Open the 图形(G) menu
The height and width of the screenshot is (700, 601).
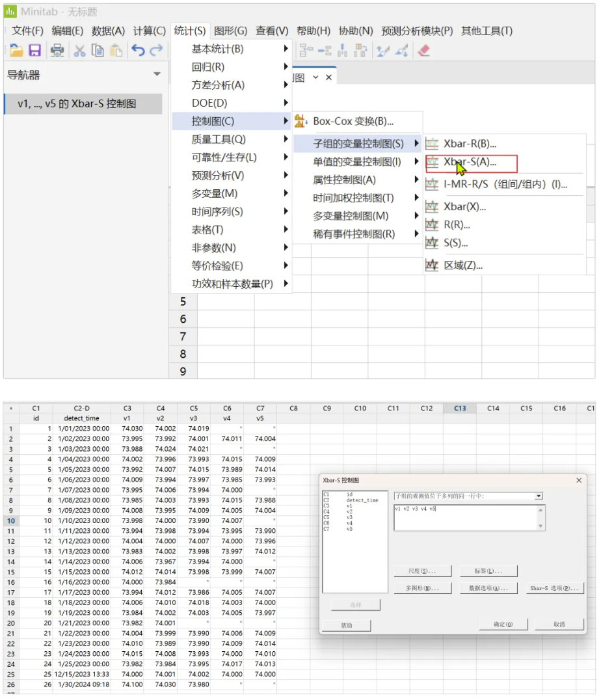tap(230, 31)
